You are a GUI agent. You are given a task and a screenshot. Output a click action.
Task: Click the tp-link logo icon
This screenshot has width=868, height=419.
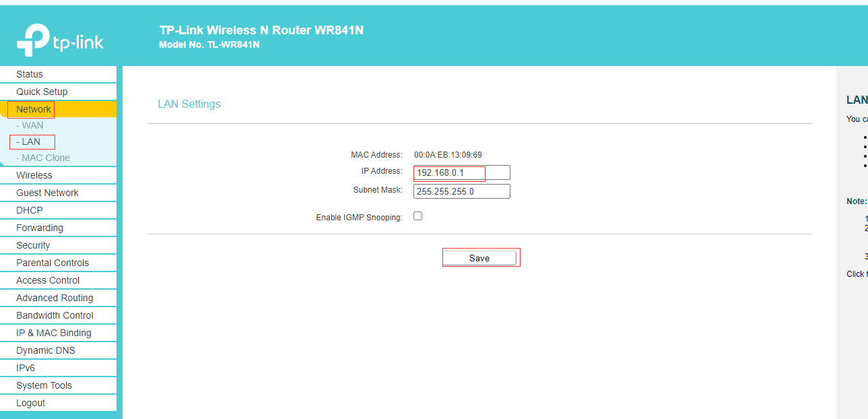click(60, 40)
